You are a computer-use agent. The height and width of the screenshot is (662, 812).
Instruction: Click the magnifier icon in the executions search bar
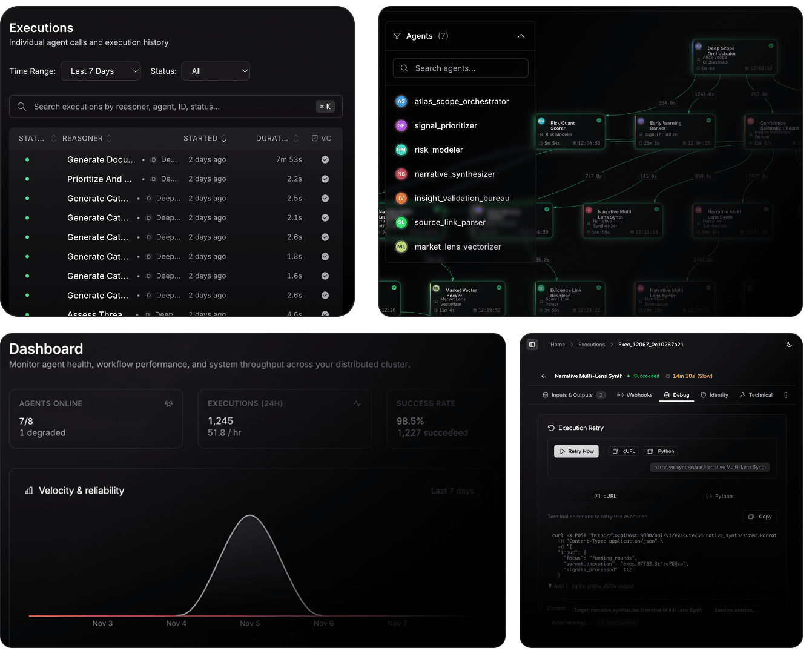(22, 107)
